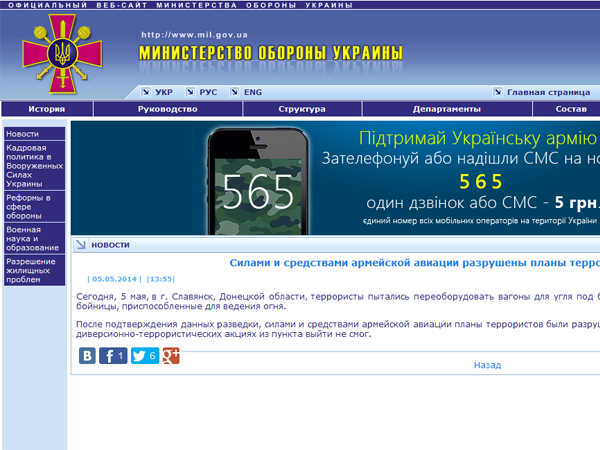Share via the Google Plus icon
600x450 pixels.
[x=171, y=355]
